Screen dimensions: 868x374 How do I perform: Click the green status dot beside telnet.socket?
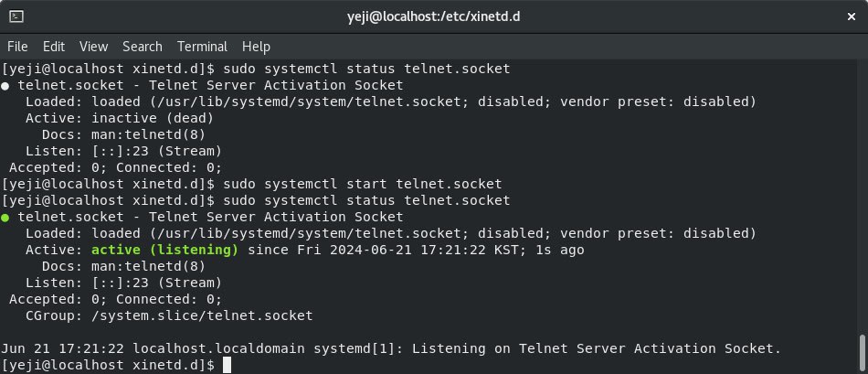click(5, 218)
